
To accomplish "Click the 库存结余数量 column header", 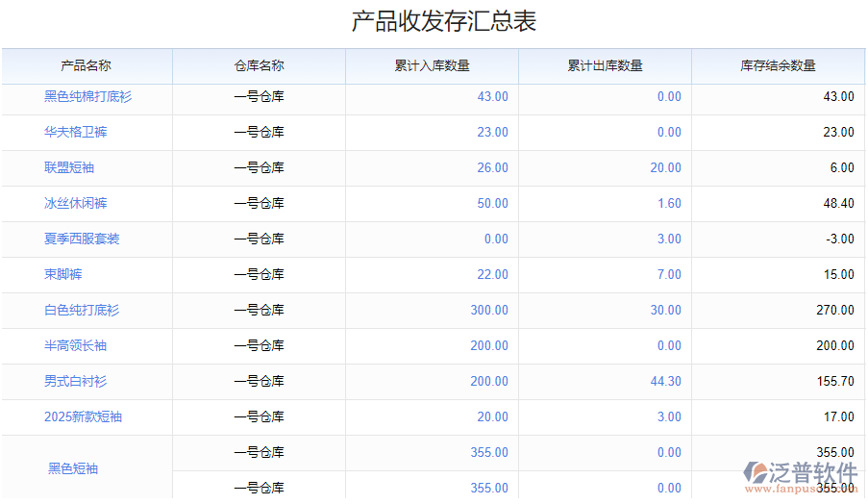I will tap(778, 65).
